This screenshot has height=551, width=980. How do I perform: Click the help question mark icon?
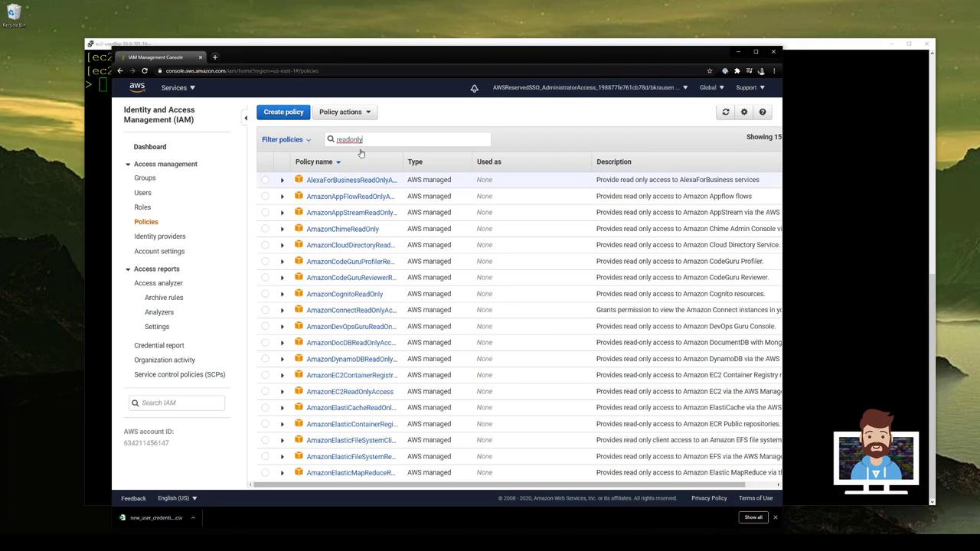(x=763, y=112)
